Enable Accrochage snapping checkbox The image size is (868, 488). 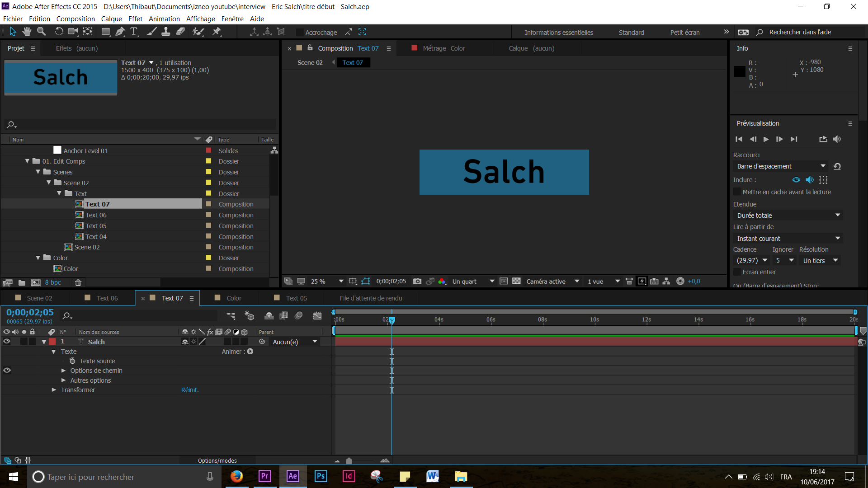coord(300,33)
